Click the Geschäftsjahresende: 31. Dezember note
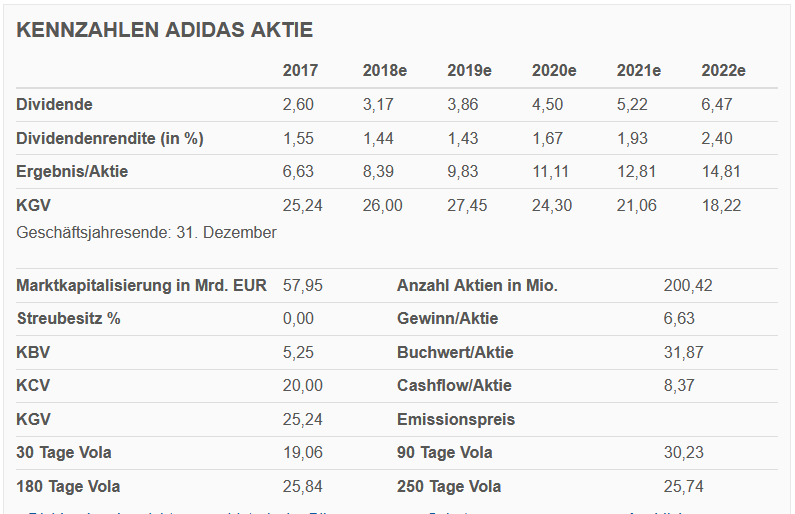 tap(146, 232)
